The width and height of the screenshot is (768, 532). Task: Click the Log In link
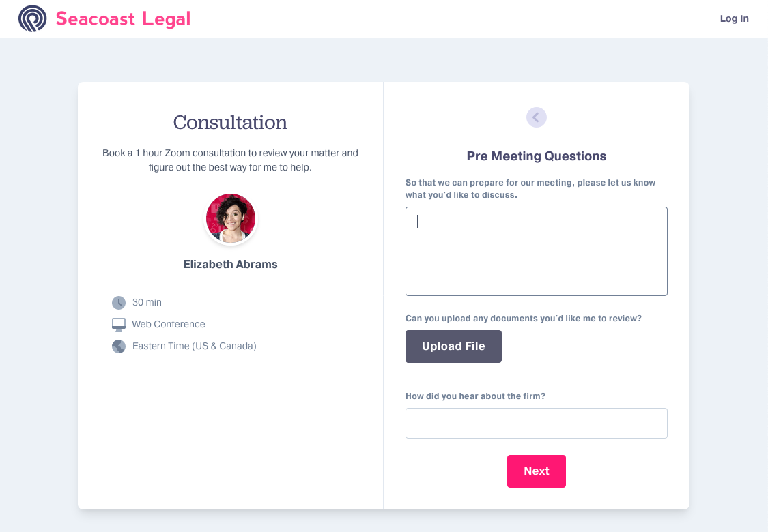click(x=734, y=18)
